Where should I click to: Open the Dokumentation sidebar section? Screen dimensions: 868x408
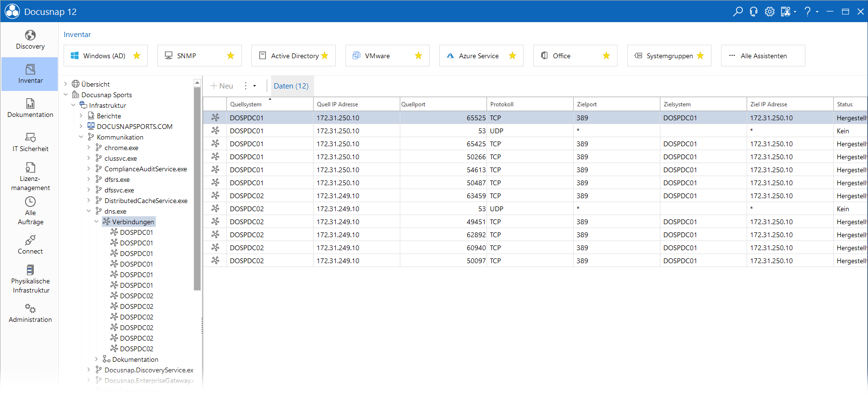[30, 108]
